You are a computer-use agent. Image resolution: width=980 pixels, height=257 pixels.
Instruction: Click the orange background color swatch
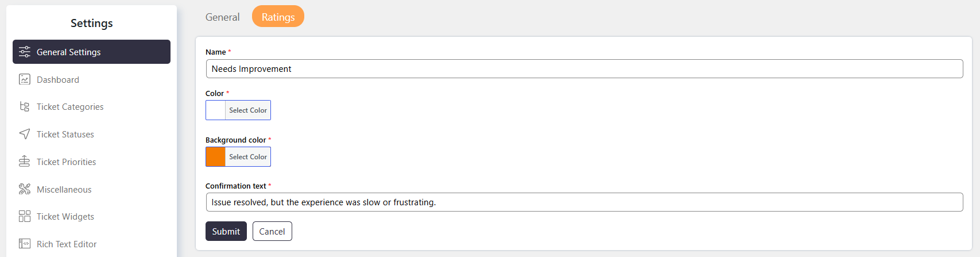[215, 156]
